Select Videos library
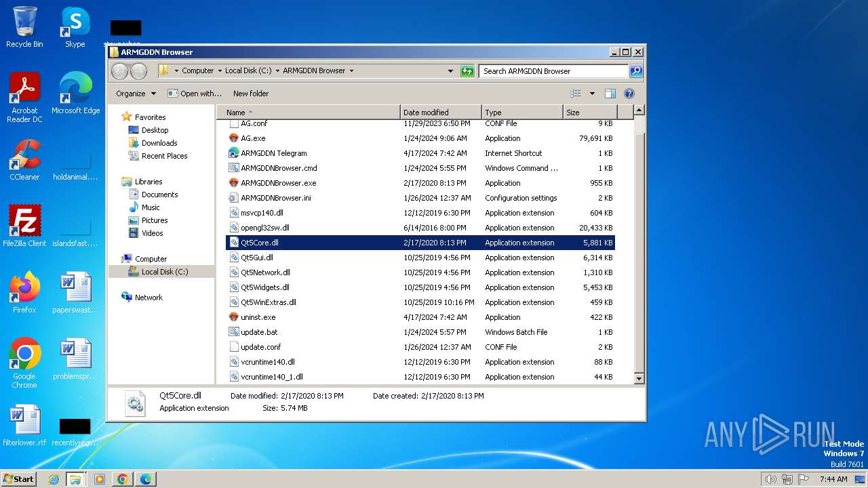Viewport: 868px width, 488px height. pos(152,233)
